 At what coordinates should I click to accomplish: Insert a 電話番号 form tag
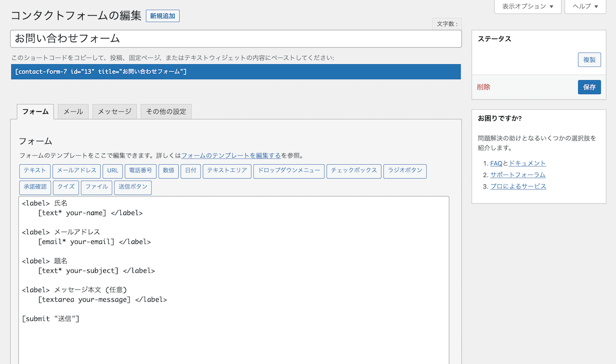click(140, 171)
